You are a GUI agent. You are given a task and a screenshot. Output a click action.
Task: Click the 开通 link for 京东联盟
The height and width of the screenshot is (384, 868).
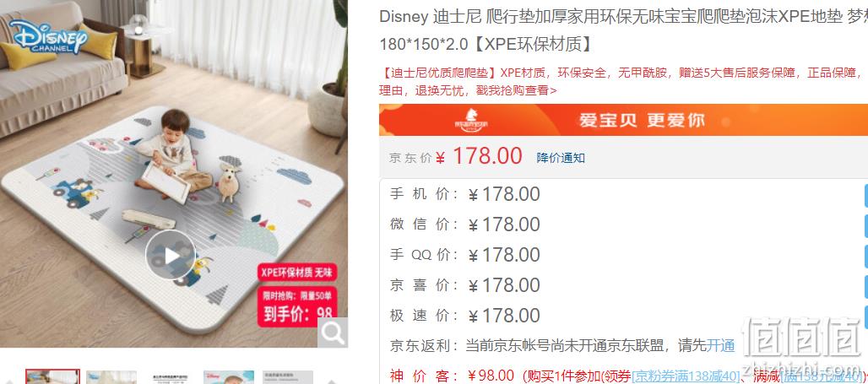click(x=721, y=346)
